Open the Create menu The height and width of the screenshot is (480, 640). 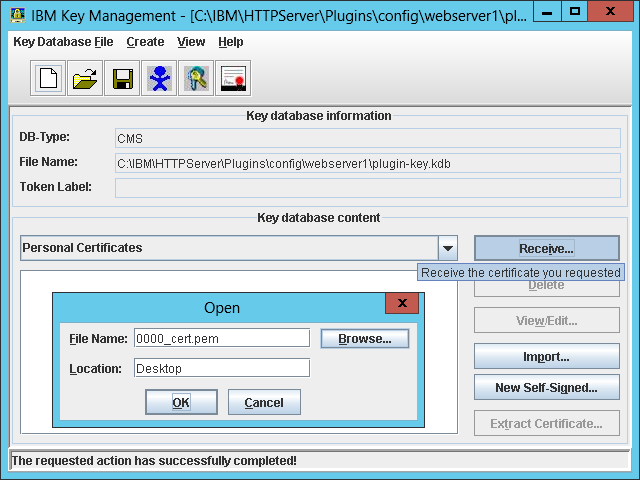click(145, 42)
